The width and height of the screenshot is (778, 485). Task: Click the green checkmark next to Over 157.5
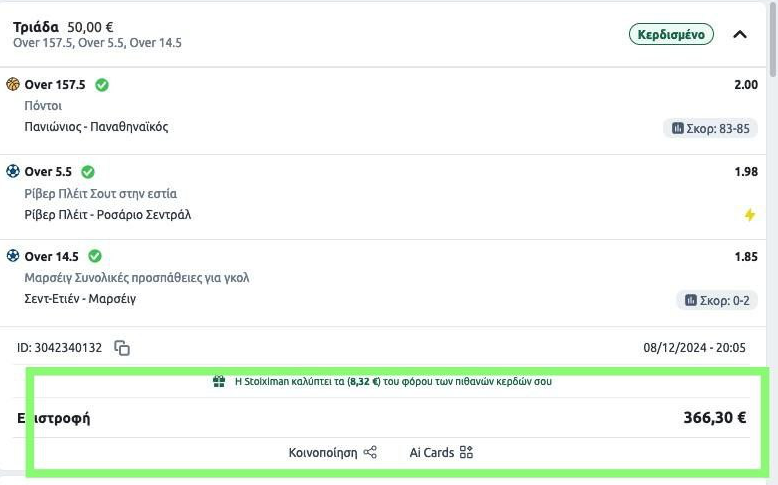(x=102, y=85)
